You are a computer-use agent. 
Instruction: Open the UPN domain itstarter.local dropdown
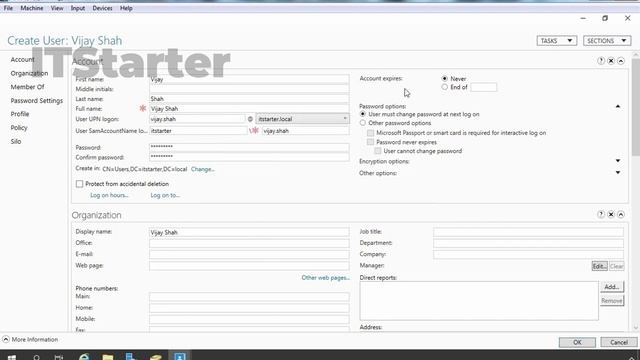pos(302,119)
